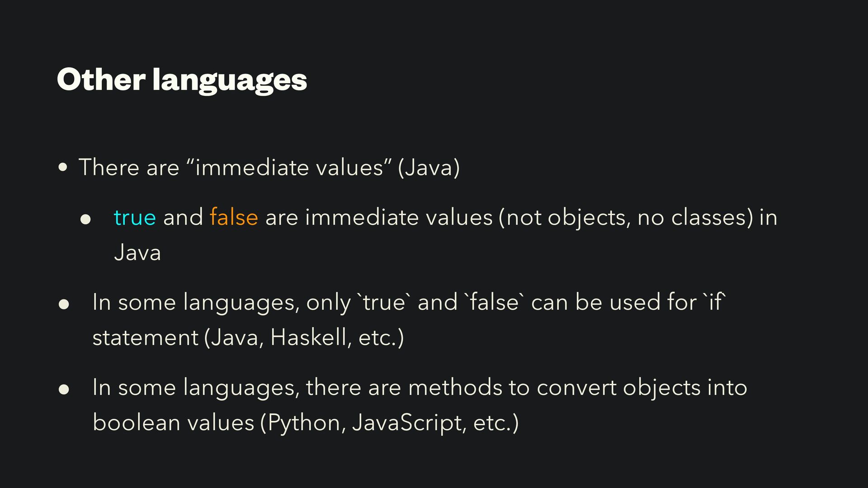868x488 pixels.
Task: Click the bullet marker before "only `true`" line
Action: point(64,304)
